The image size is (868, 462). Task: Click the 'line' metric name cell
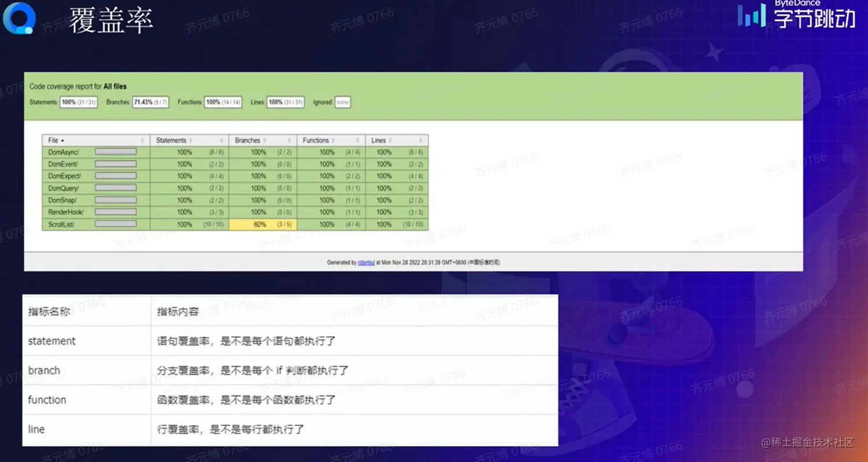click(x=87, y=430)
